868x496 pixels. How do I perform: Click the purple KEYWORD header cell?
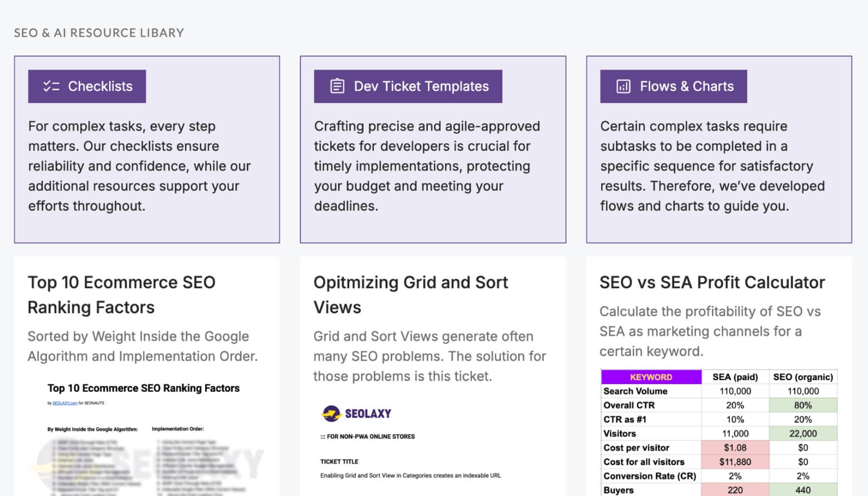click(651, 377)
